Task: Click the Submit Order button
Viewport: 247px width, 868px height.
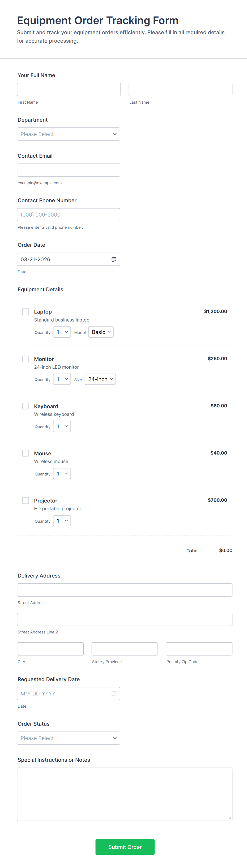Action: tap(125, 847)
